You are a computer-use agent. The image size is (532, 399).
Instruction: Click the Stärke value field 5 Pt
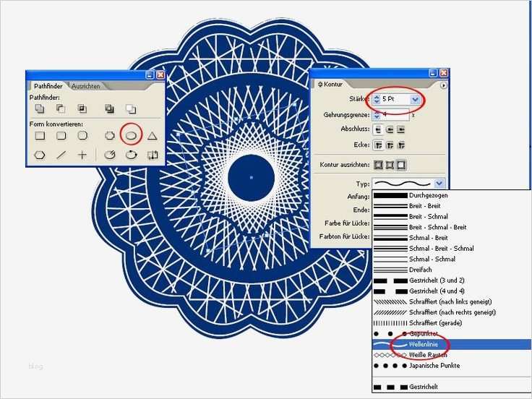(395, 100)
